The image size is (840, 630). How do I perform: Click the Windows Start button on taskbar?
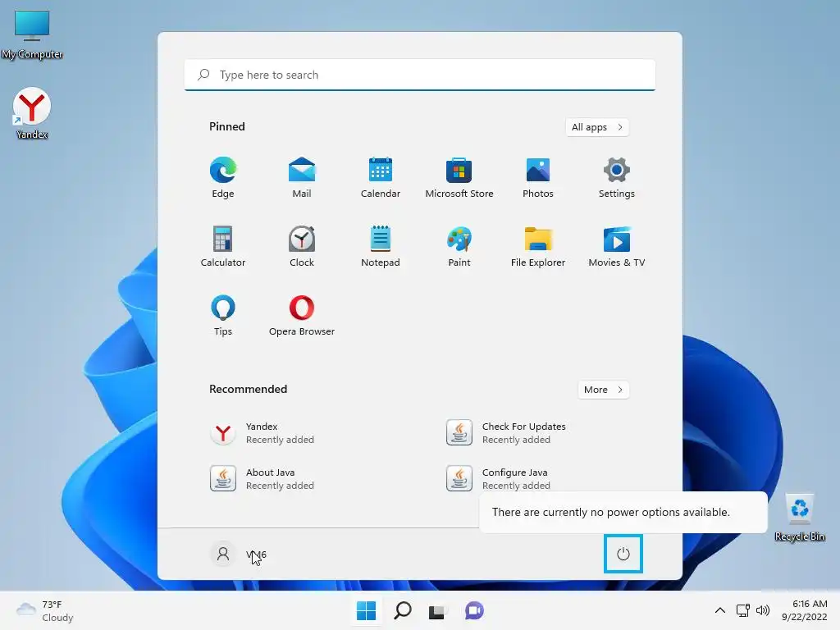click(x=367, y=610)
